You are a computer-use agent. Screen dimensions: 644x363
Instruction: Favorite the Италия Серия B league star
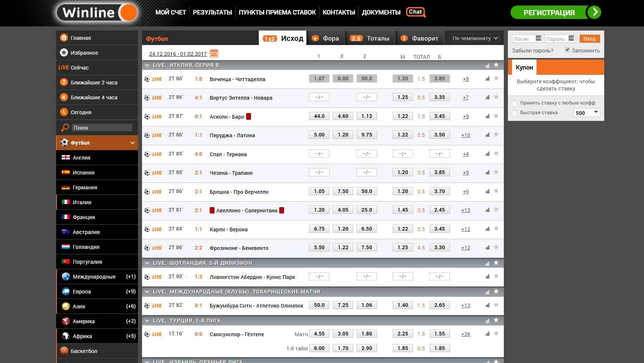pyautogui.click(x=496, y=65)
